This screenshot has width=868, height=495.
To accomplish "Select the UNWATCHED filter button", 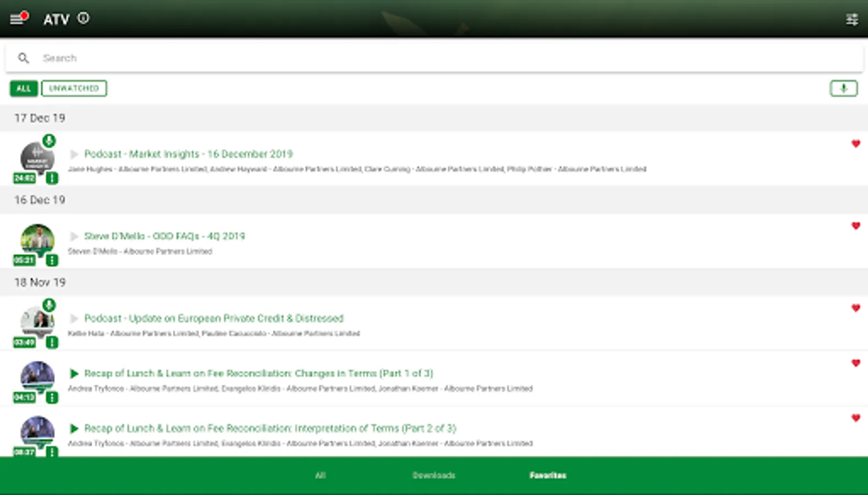I will click(x=74, y=89).
